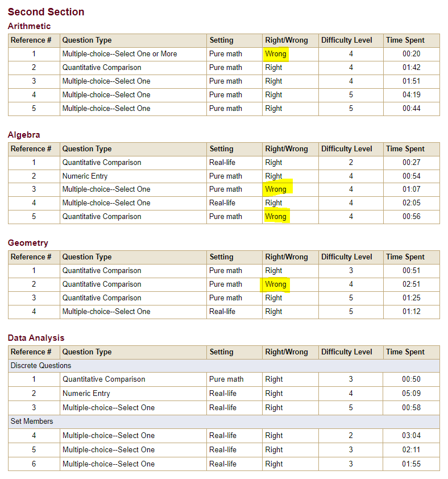
Task: Select the 01:07 time cell
Action: tap(412, 189)
